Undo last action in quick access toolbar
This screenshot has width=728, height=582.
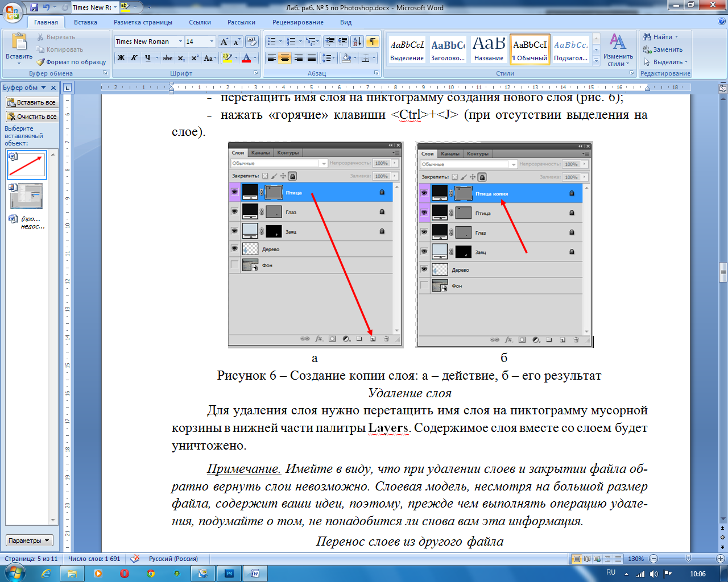pos(47,7)
